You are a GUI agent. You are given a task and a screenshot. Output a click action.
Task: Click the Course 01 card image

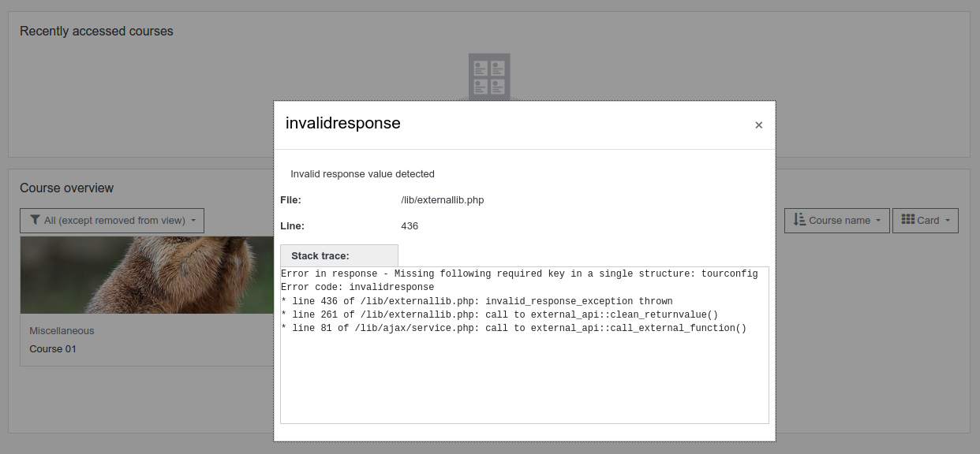(x=147, y=274)
